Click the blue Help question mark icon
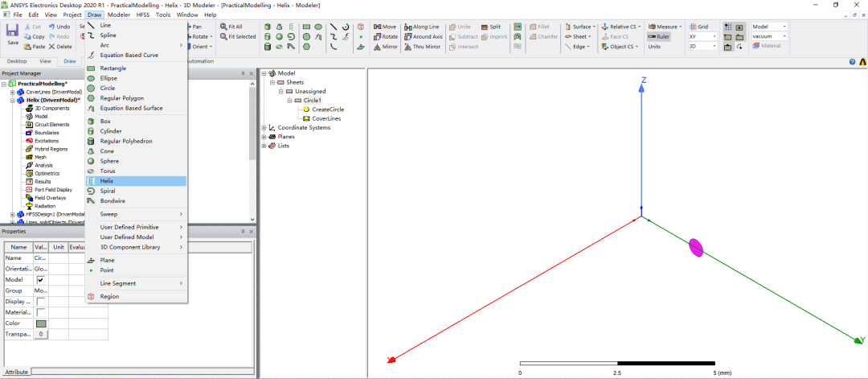Image resolution: width=868 pixels, height=379 pixels. pos(853,61)
